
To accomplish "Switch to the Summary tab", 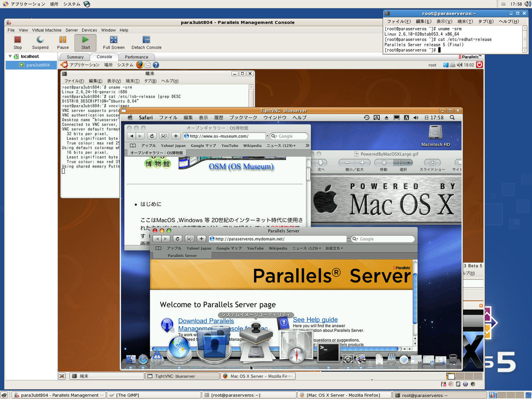I will click(x=75, y=57).
